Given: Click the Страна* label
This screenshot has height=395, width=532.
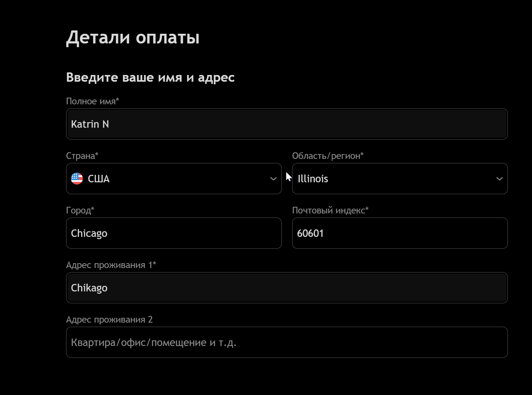Looking at the screenshot, I should pos(82,156).
